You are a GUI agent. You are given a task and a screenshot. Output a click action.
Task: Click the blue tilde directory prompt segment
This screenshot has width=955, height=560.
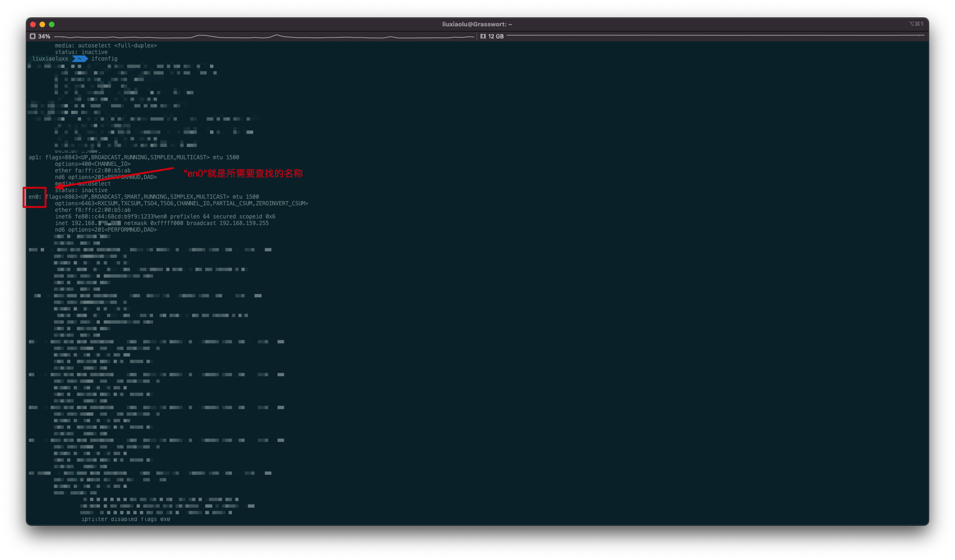tap(80, 59)
